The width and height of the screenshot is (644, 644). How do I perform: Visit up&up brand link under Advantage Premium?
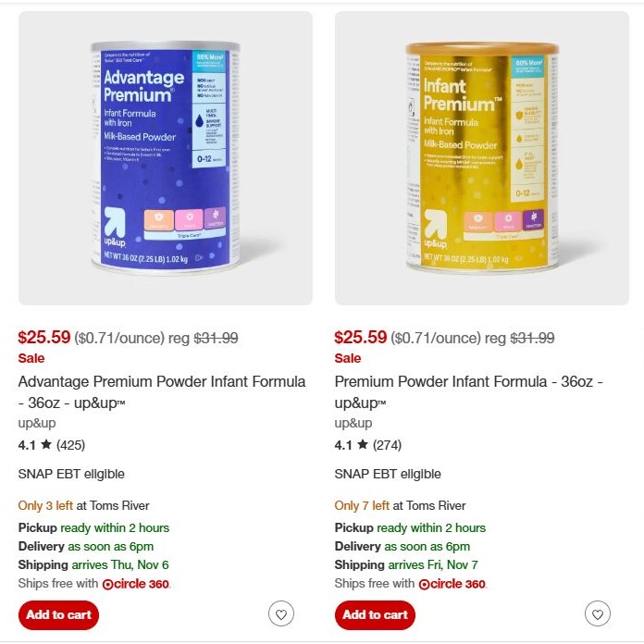37,423
